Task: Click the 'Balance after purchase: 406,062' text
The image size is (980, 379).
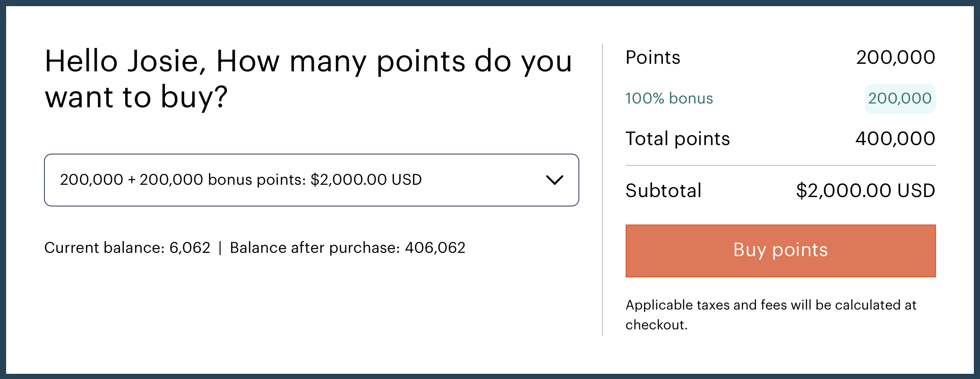Action: [347, 247]
